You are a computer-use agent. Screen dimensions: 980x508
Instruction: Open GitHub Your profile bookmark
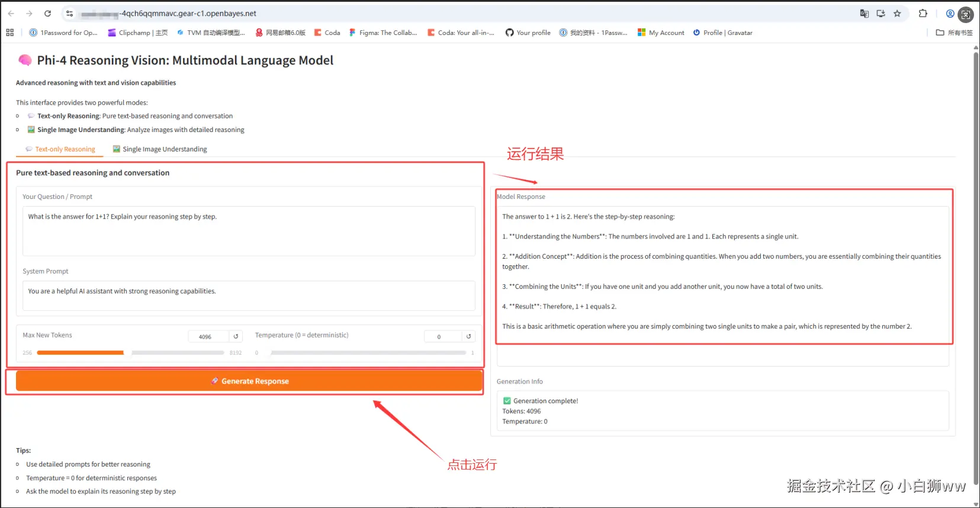coord(528,33)
